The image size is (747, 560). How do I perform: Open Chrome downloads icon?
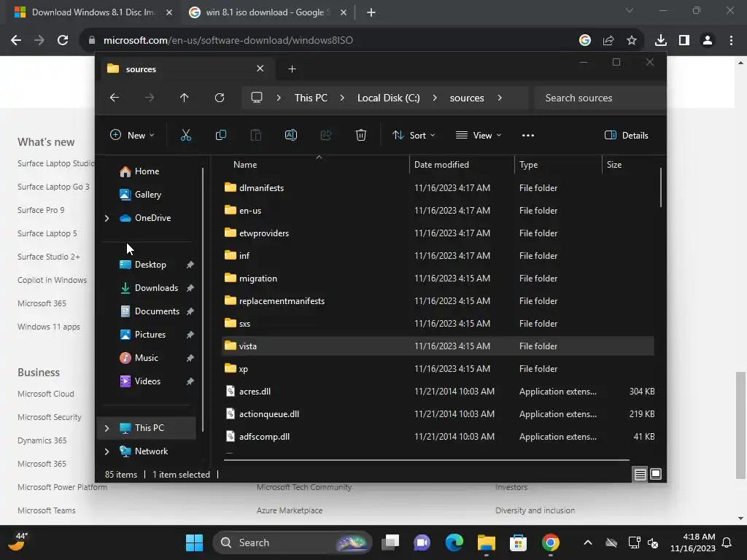[660, 40]
